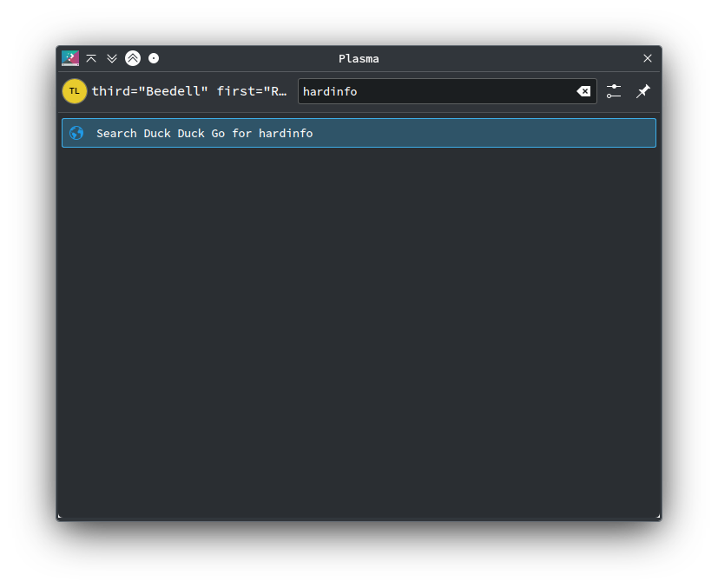This screenshot has height=588, width=718.
Task: Click the blank titlebar space left of the close button
Action: pos(508,58)
